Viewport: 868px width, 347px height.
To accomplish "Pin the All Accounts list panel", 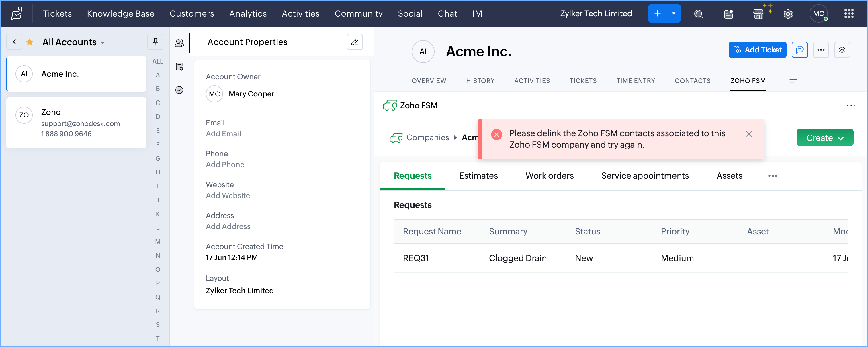I will click(155, 42).
